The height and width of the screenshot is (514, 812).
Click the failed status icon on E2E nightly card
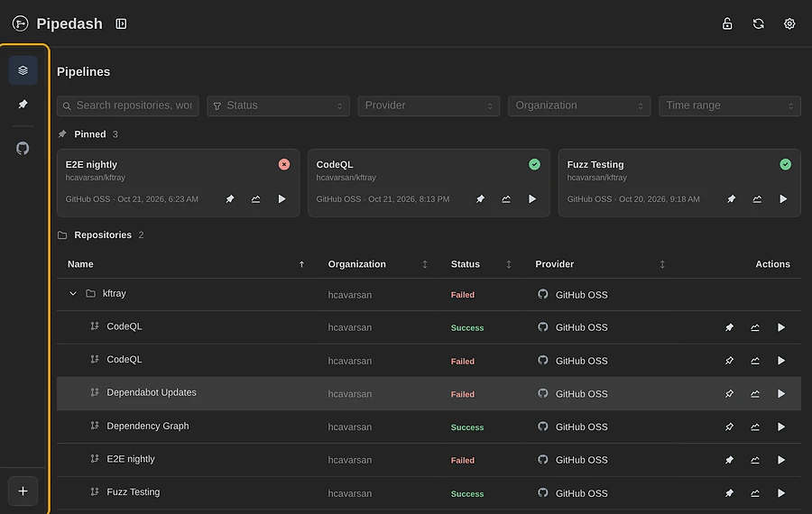coord(284,164)
